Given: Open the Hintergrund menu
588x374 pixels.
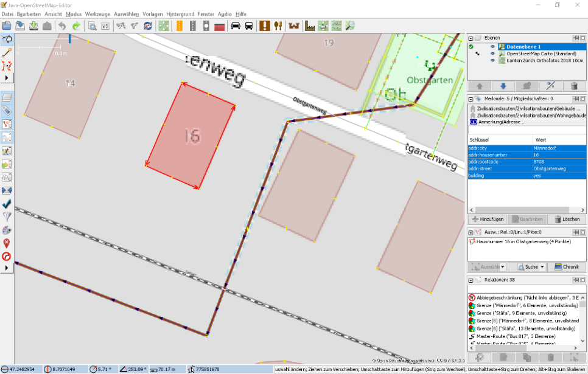Looking at the screenshot, I should click(180, 13).
